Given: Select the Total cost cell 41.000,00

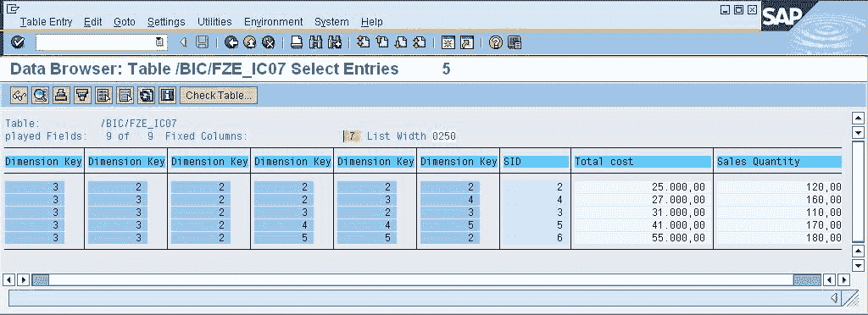Looking at the screenshot, I should point(641,225).
